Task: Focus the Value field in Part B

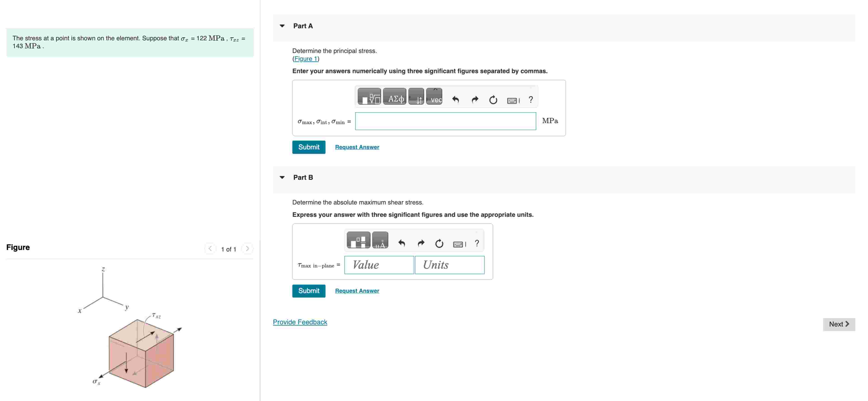Action: click(379, 265)
